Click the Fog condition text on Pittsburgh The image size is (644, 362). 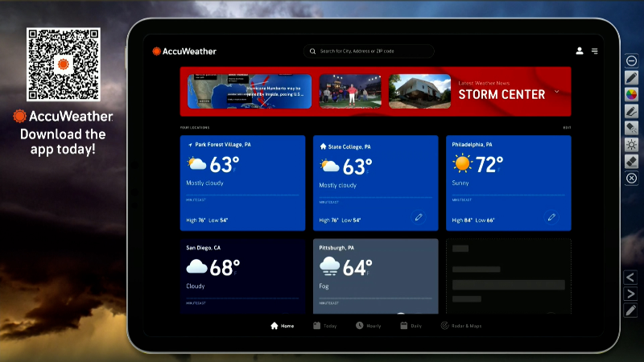click(x=324, y=286)
